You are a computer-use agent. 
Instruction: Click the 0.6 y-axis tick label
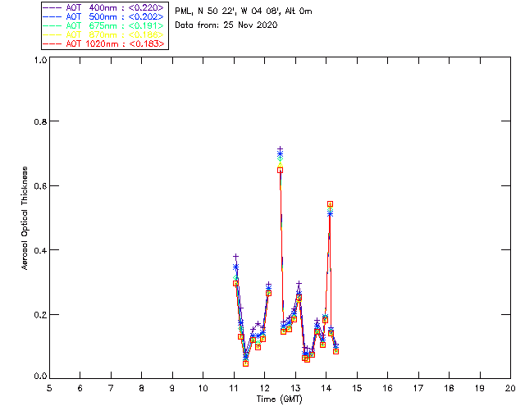(x=40, y=186)
